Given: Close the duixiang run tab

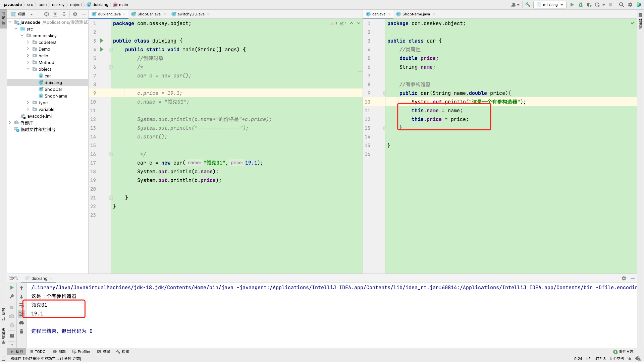Looking at the screenshot, I should point(51,279).
